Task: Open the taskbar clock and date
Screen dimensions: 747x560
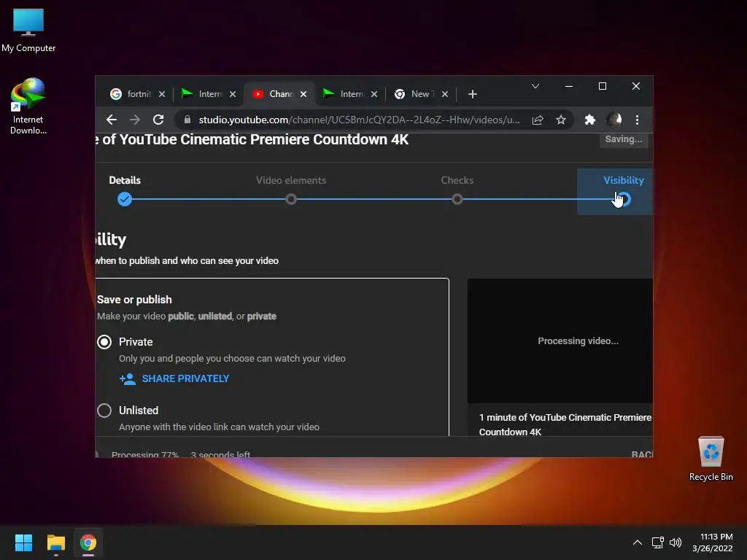Action: tap(712, 542)
